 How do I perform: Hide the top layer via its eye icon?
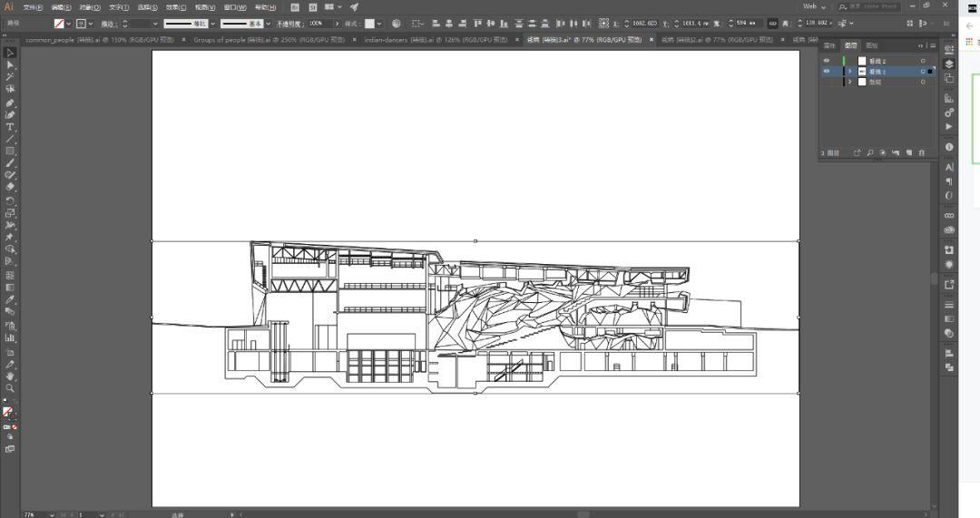827,61
